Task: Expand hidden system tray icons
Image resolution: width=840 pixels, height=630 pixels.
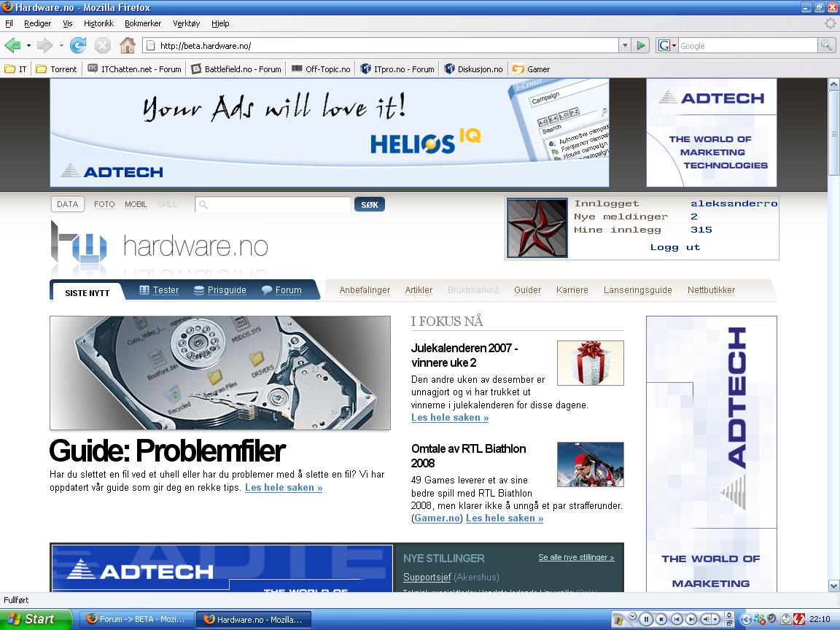Action: pyautogui.click(x=745, y=619)
